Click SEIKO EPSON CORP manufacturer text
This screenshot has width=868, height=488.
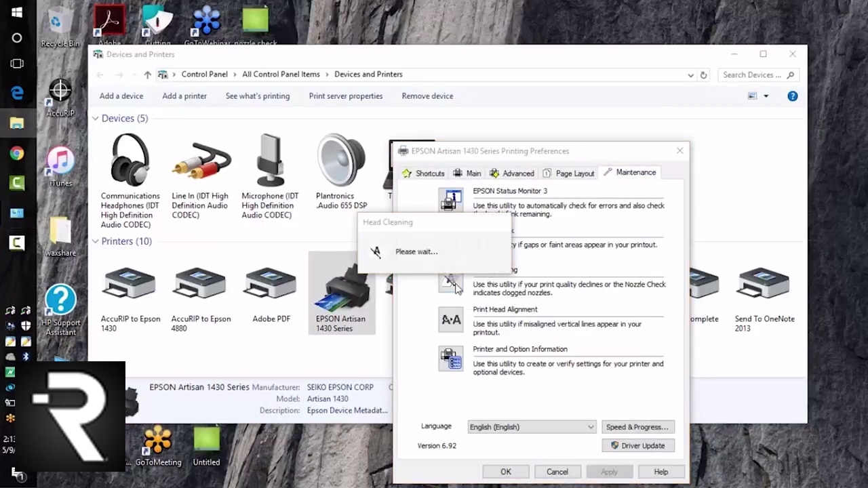pyautogui.click(x=340, y=388)
